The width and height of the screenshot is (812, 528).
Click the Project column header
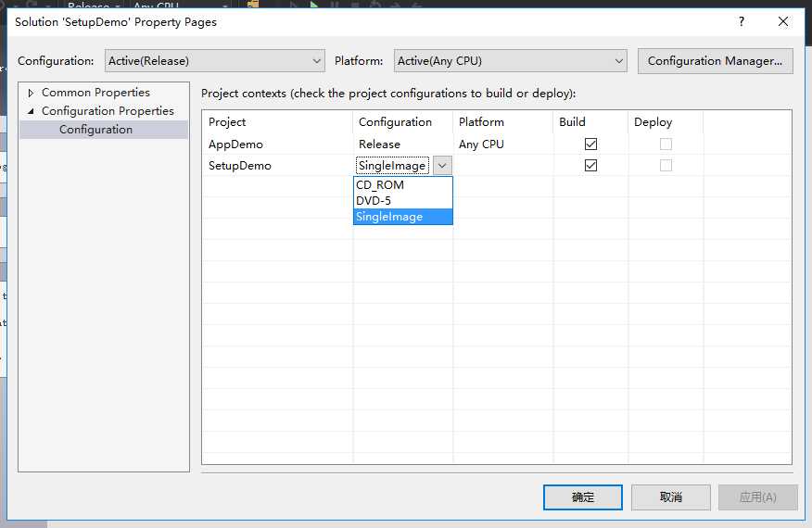click(x=227, y=122)
